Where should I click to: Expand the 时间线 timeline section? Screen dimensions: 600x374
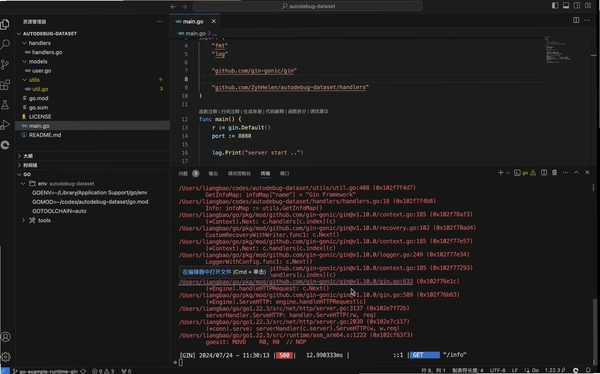pyautogui.click(x=92, y=165)
